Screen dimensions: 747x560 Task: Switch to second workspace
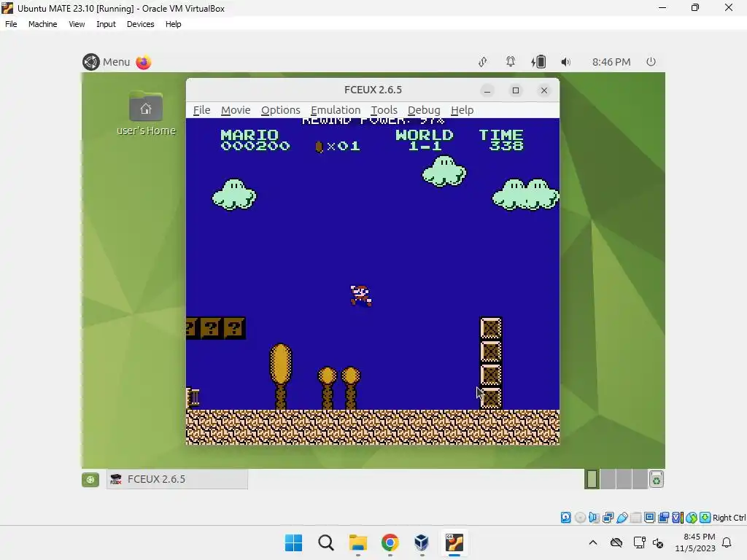click(x=608, y=479)
